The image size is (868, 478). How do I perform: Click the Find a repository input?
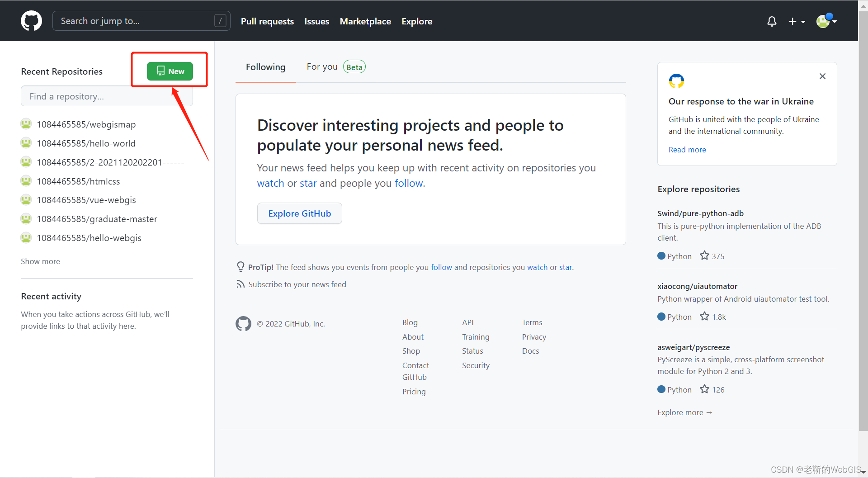107,96
